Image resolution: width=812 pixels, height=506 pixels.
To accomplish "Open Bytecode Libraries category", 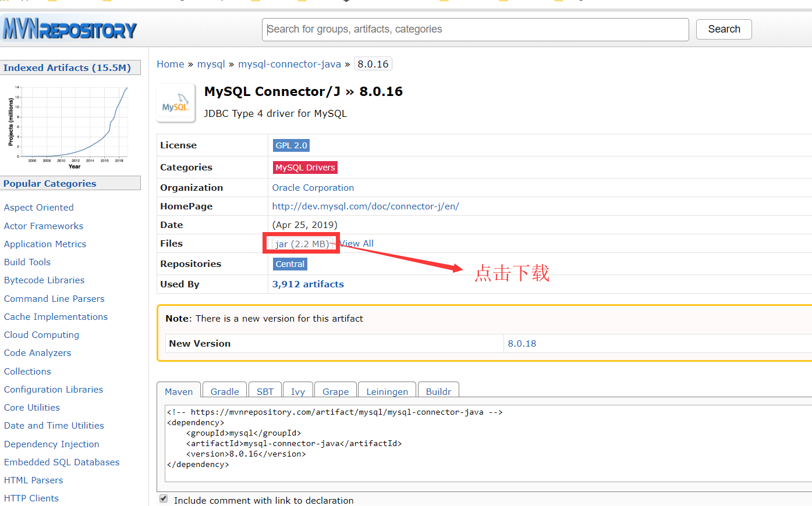I will 44,280.
